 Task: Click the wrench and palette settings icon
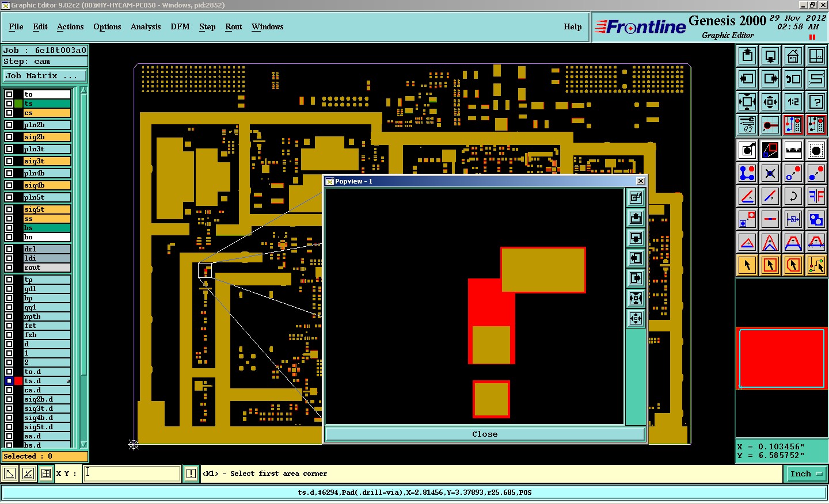point(747,125)
